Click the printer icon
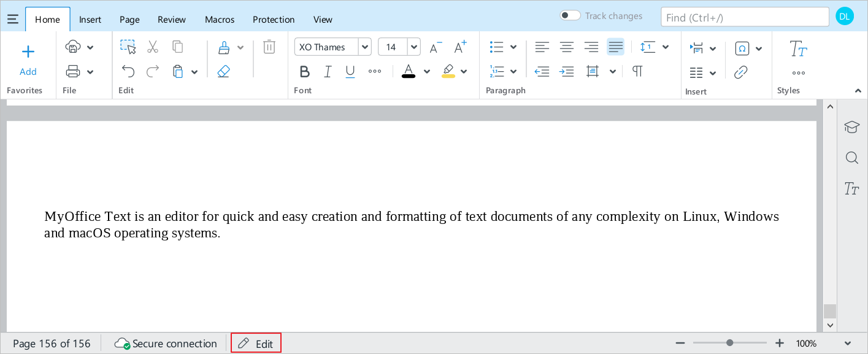 pos(73,72)
